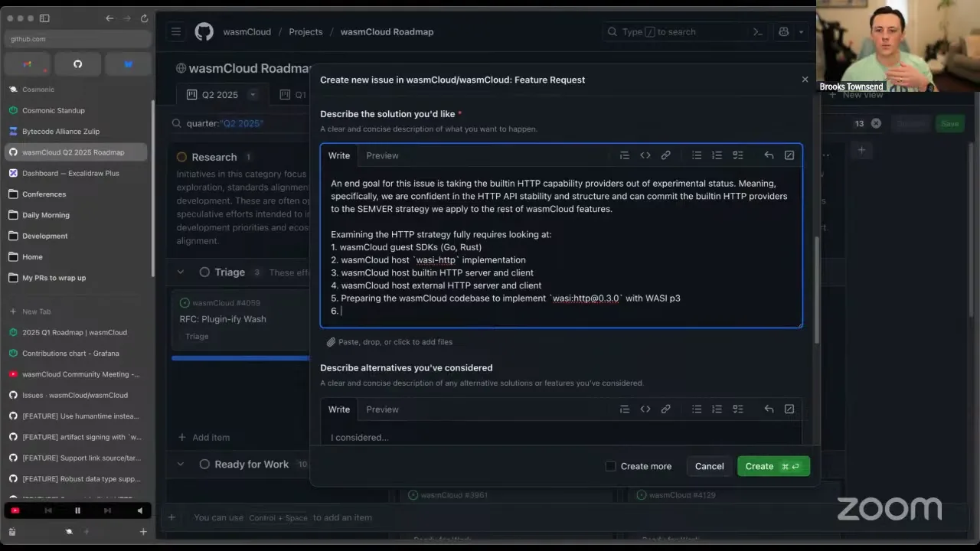Open the pinned GitHub tab
This screenshot has height=551, width=980.
tap(77, 64)
